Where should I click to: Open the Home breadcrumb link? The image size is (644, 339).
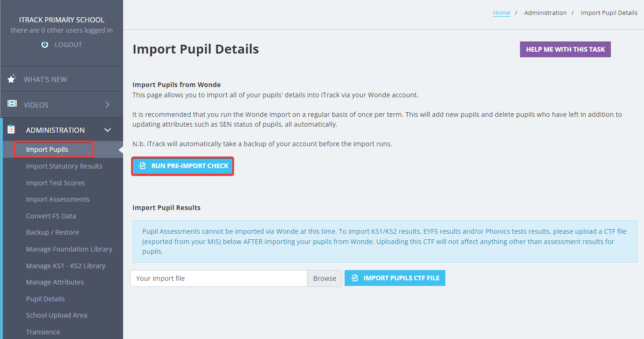[501, 13]
